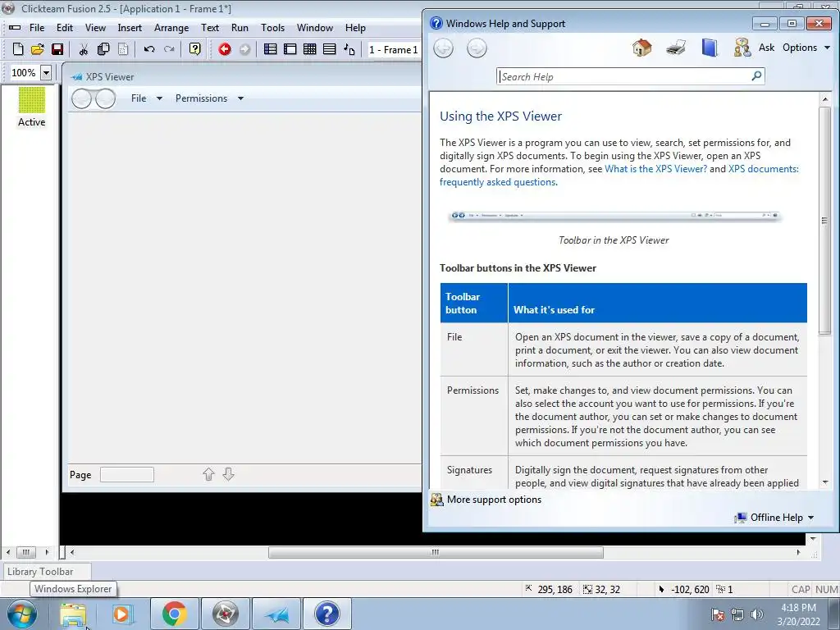This screenshot has height=630, width=840.
Task: Open Windows Explorer from the taskbar
Action: (x=73, y=614)
